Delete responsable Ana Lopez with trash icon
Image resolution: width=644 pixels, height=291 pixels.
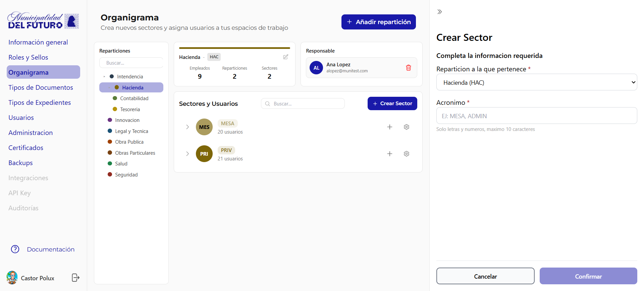(x=408, y=68)
